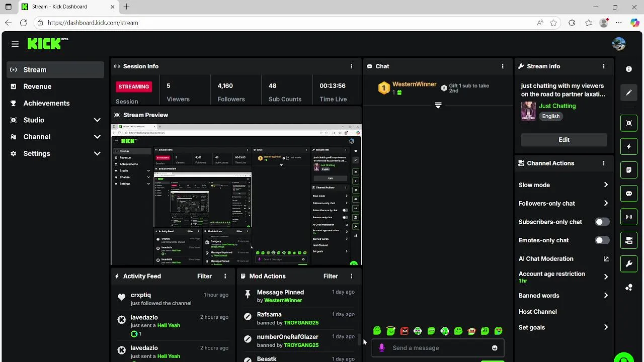Image resolution: width=644 pixels, height=362 pixels.
Task: Click the three-circles icon at rail bottom
Action: (x=629, y=288)
